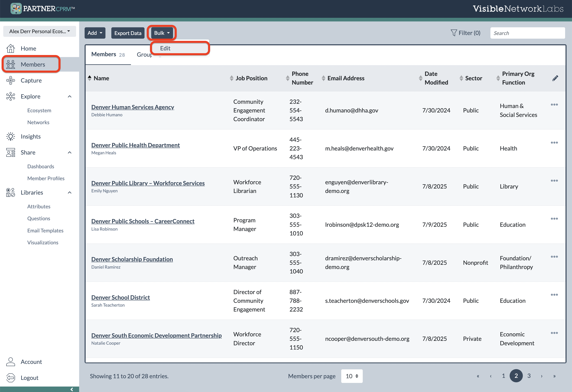Collapse the Libraries section chevron
The height and width of the screenshot is (392, 572).
[x=70, y=193]
